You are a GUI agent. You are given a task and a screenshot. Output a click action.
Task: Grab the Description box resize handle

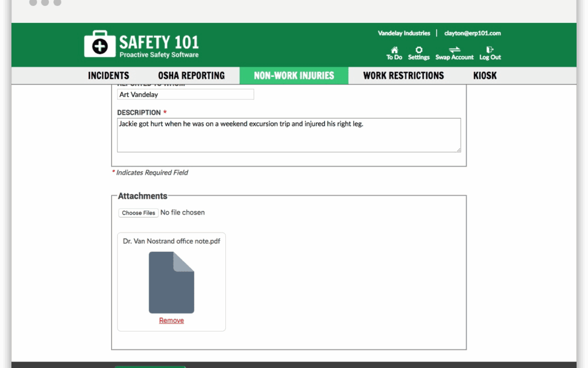pyautogui.click(x=458, y=149)
